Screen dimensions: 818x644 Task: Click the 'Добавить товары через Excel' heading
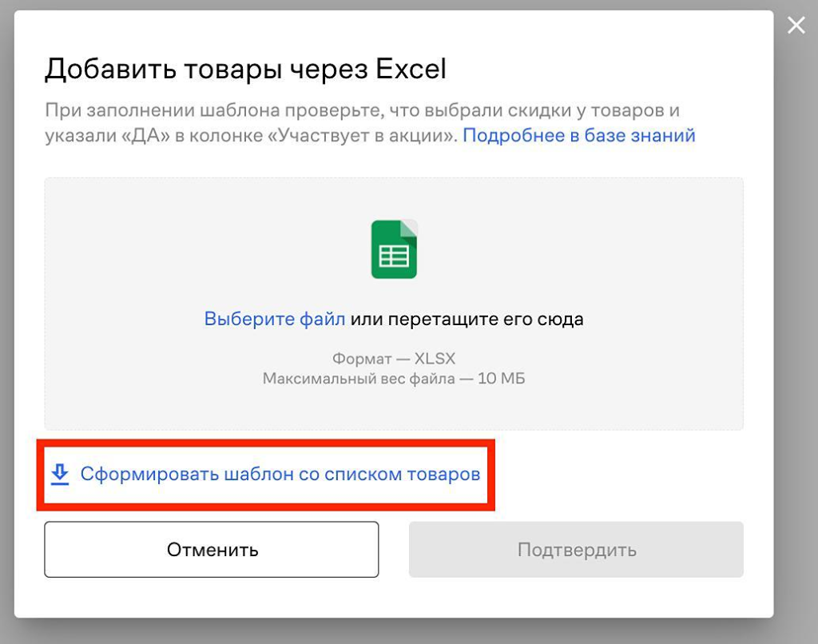click(244, 70)
